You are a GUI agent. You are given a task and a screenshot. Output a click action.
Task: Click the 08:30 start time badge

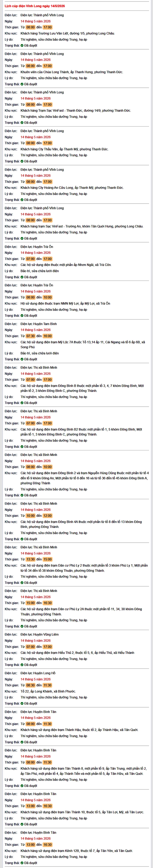click(x=30, y=685)
